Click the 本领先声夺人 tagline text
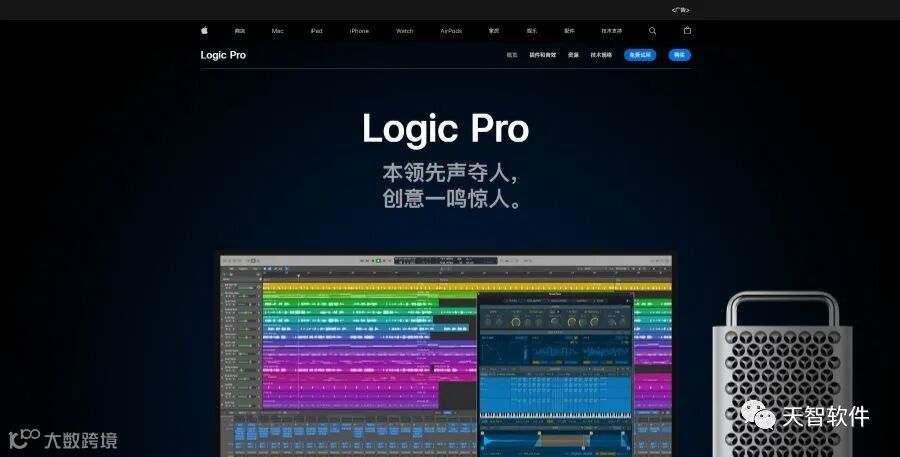Viewport: 900px width, 457px height. 451,173
